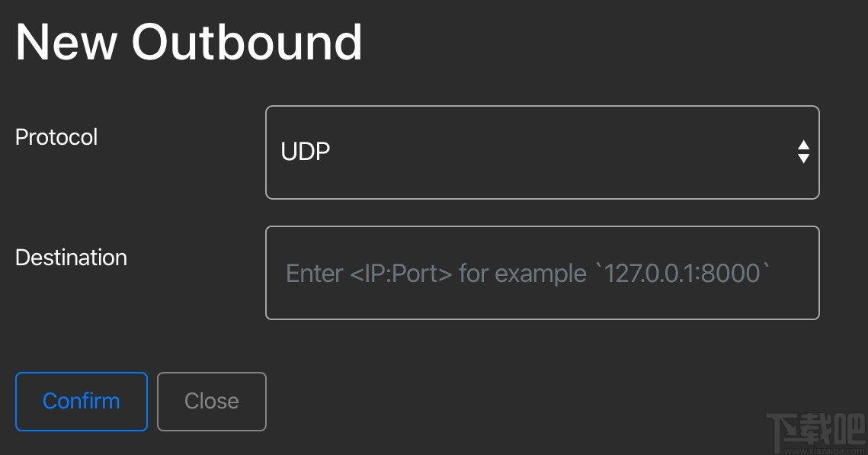Image resolution: width=868 pixels, height=455 pixels.
Task: Click the upward triangle in Protocol box
Action: (x=803, y=145)
